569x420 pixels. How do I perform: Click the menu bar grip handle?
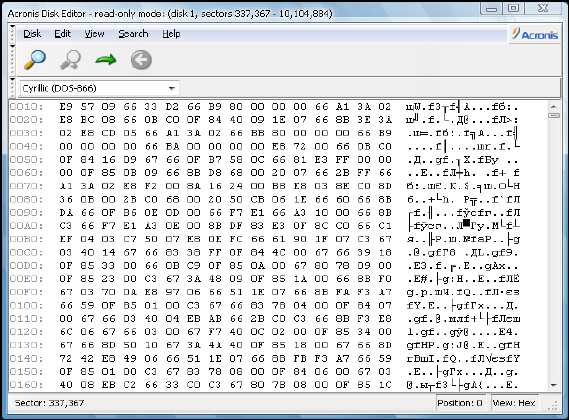point(12,34)
